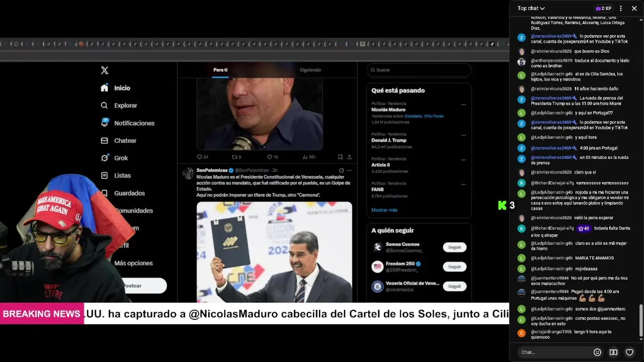Open Diosdado trend link

[413, 116]
